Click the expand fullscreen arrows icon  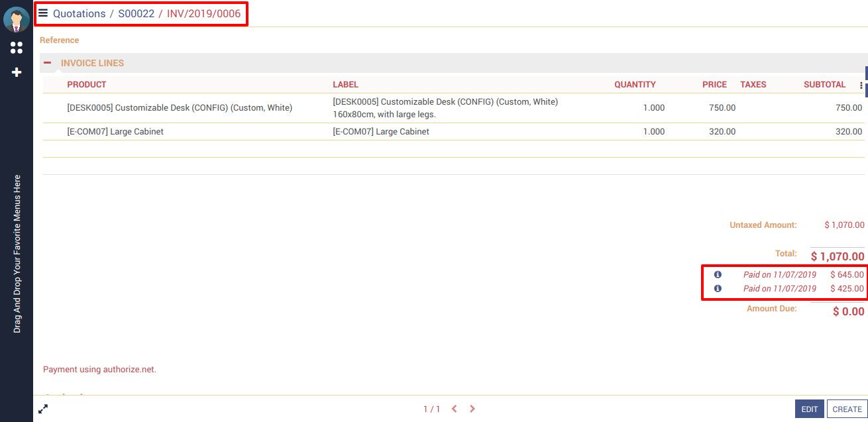click(x=43, y=409)
